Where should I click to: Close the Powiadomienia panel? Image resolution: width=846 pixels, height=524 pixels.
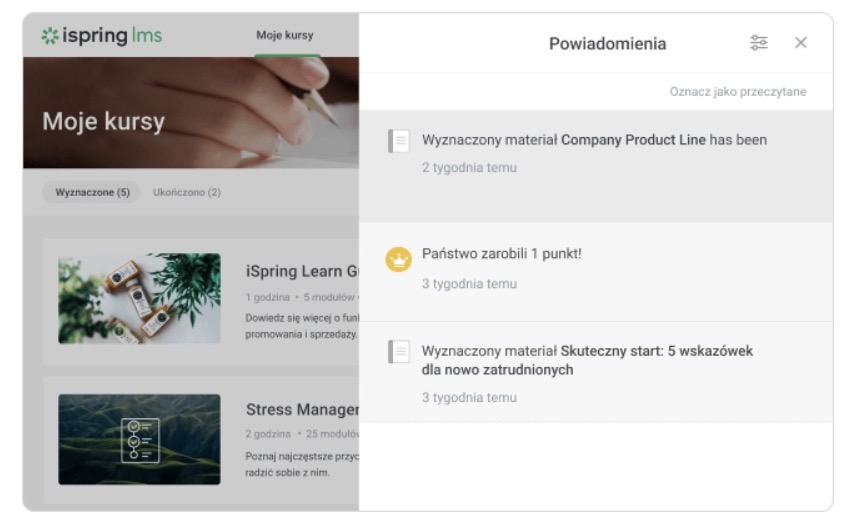(801, 43)
